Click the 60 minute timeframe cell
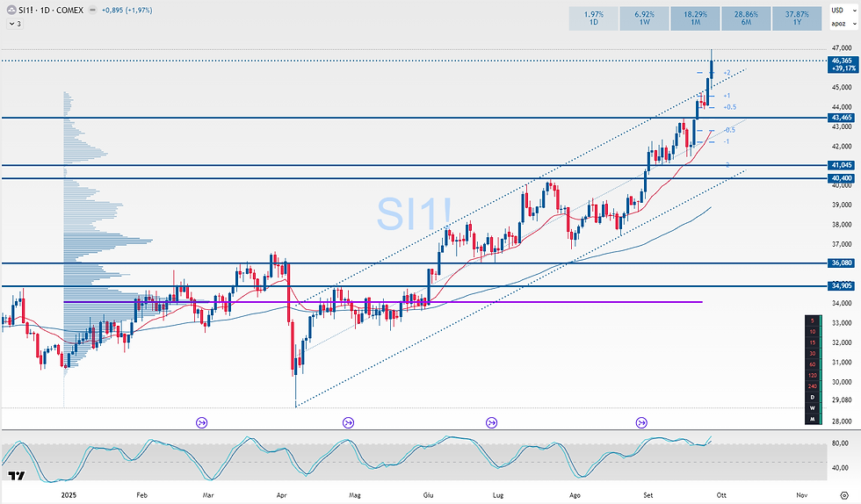The width and height of the screenshot is (861, 504). 813,364
